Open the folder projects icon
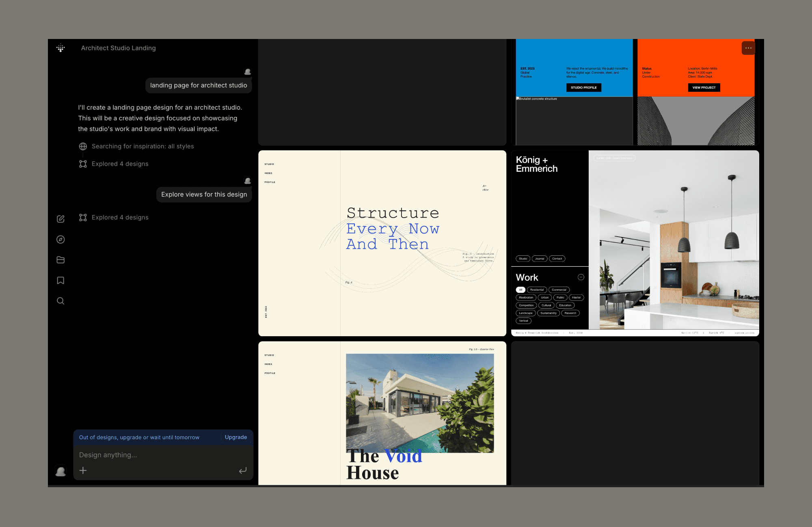 (x=60, y=260)
